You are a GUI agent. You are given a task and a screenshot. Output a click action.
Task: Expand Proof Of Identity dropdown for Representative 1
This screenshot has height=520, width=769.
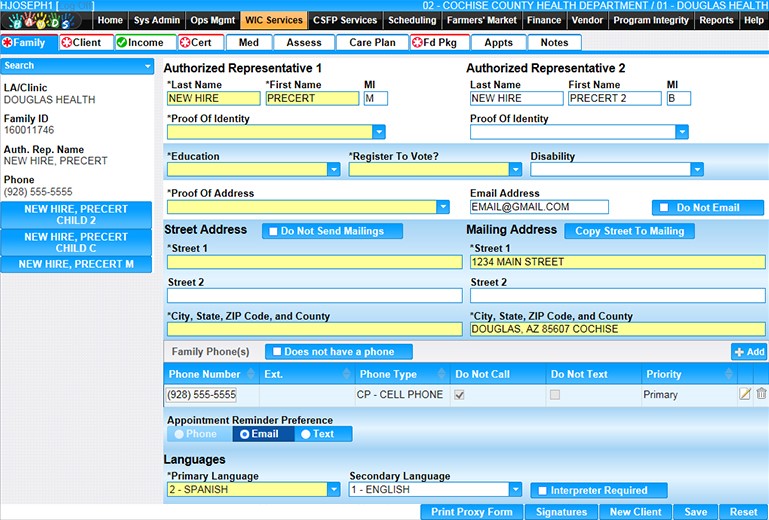[378, 132]
